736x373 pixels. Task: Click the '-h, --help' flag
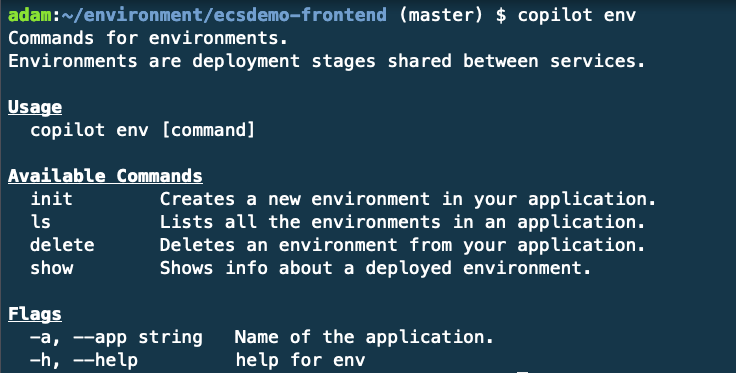pyautogui.click(x=84, y=360)
